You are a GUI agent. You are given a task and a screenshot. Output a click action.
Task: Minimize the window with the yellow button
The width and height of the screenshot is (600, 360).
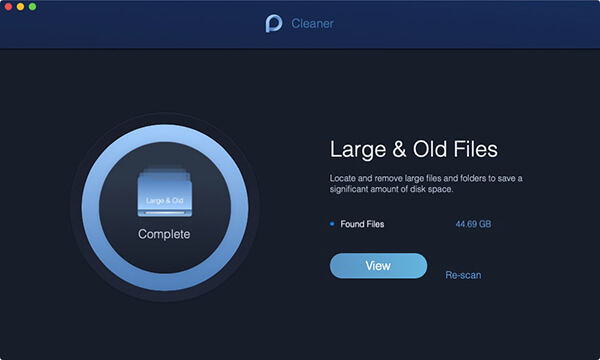20,7
